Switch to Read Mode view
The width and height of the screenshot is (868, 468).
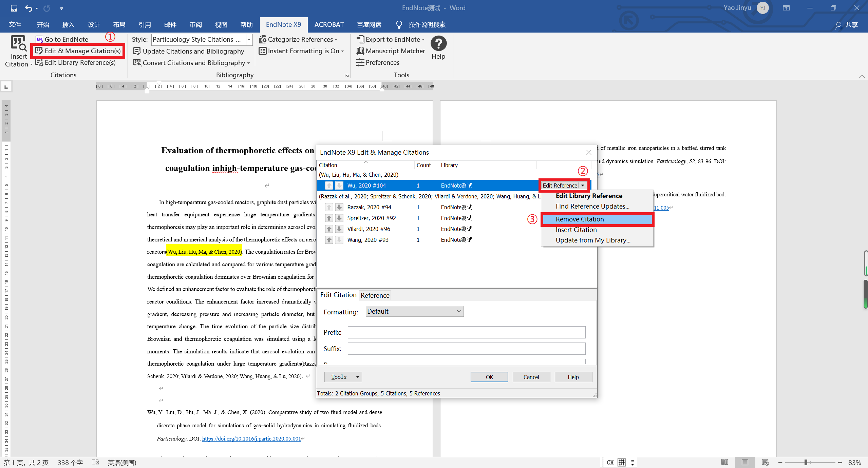tap(724, 462)
